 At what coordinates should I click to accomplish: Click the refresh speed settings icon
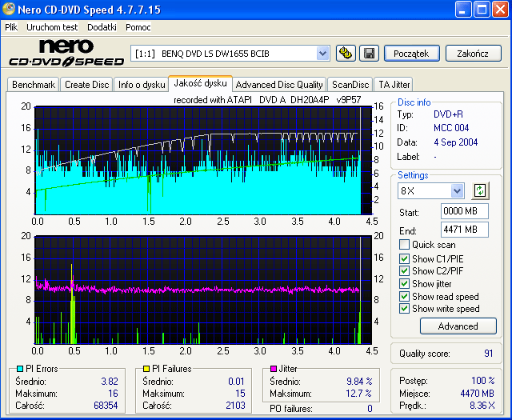point(480,190)
